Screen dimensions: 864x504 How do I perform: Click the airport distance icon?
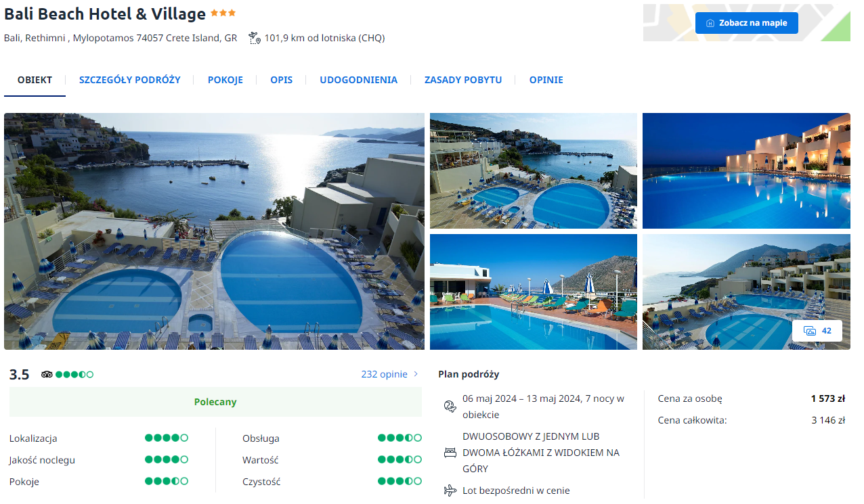coord(255,38)
